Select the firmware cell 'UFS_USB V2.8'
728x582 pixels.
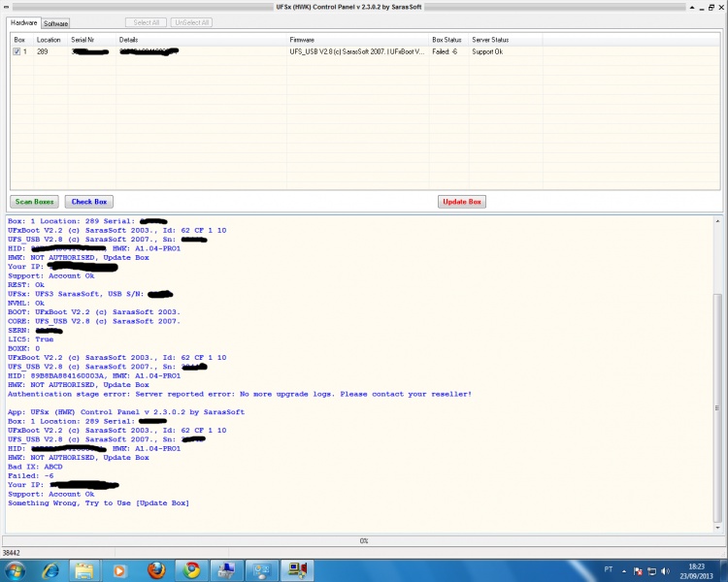tap(357, 51)
